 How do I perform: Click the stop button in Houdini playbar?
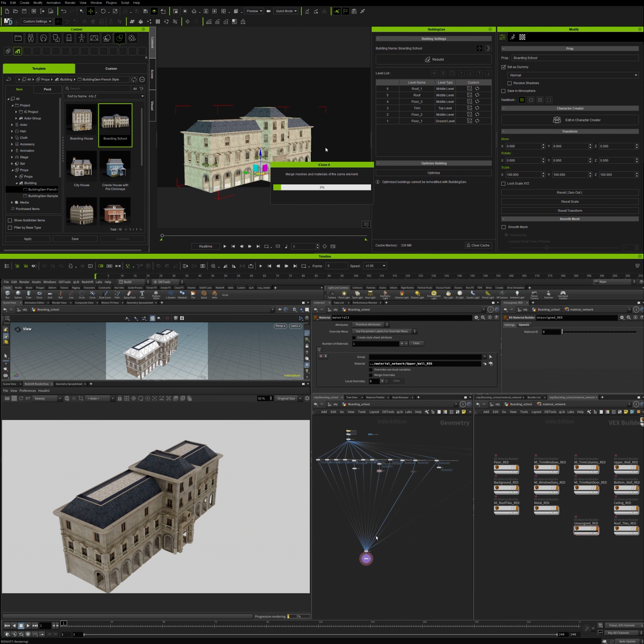(21, 626)
